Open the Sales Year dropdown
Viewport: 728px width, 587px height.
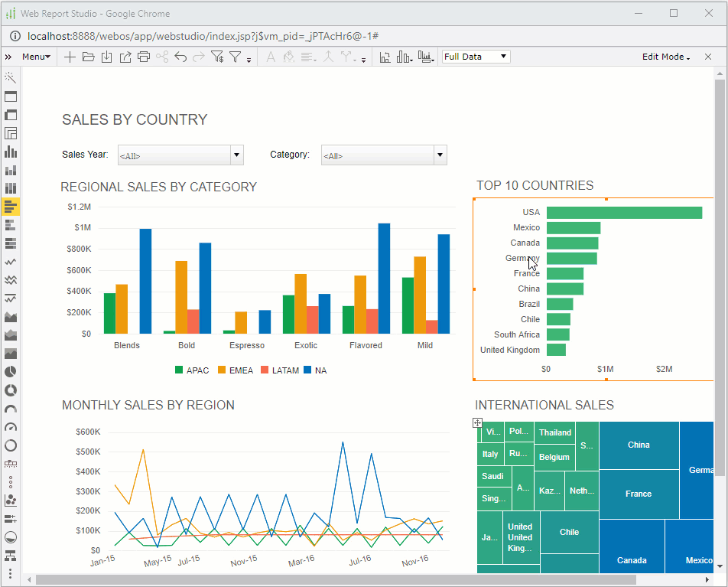point(236,155)
